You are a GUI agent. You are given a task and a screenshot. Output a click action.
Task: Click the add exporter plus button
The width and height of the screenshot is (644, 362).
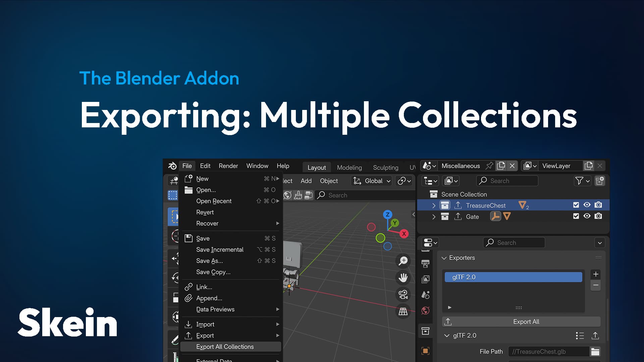click(596, 274)
